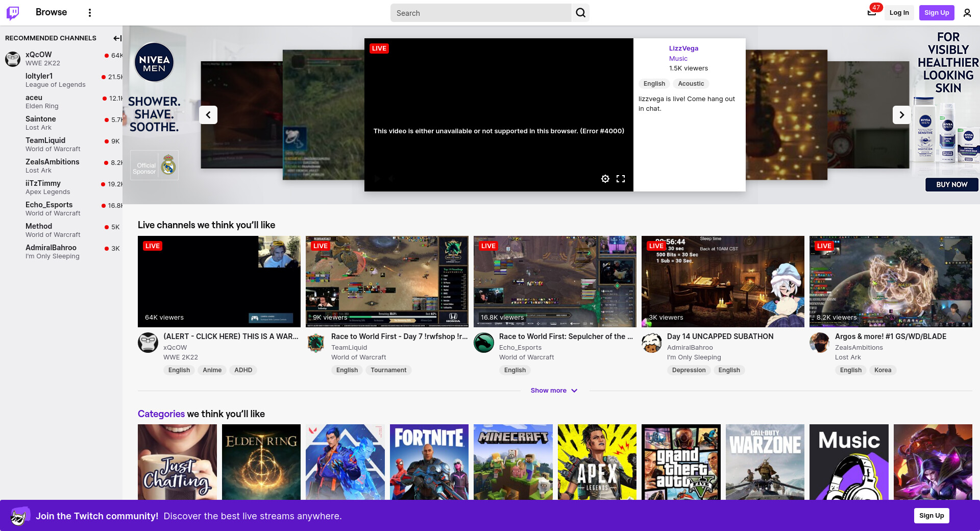
Task: Toggle fullscreen on featured video
Action: click(621, 179)
